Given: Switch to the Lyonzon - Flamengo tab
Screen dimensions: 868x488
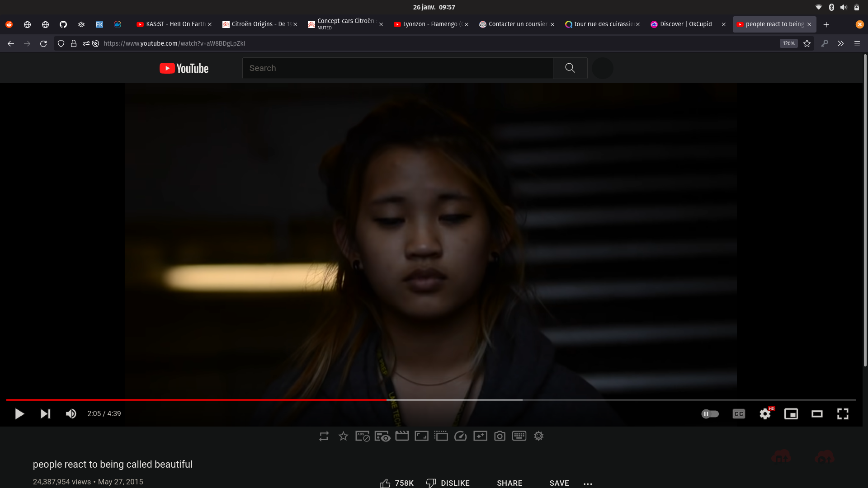Looking at the screenshot, I should [429, 24].
